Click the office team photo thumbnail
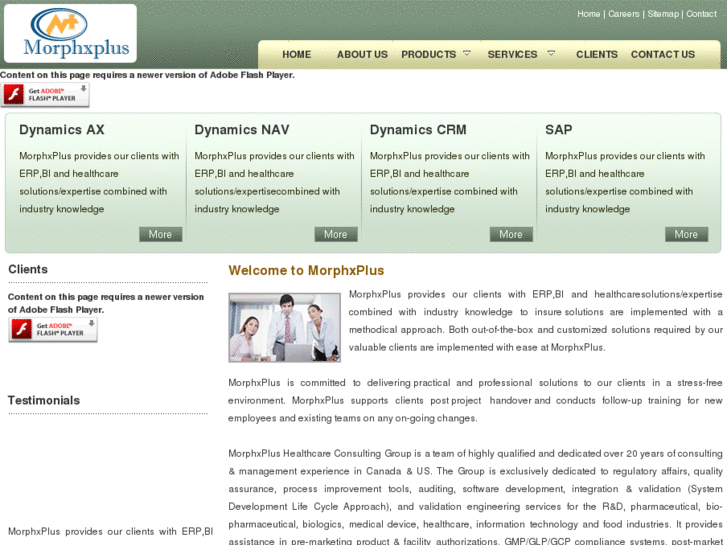Screen dimensions: 727x545 (x=285, y=327)
